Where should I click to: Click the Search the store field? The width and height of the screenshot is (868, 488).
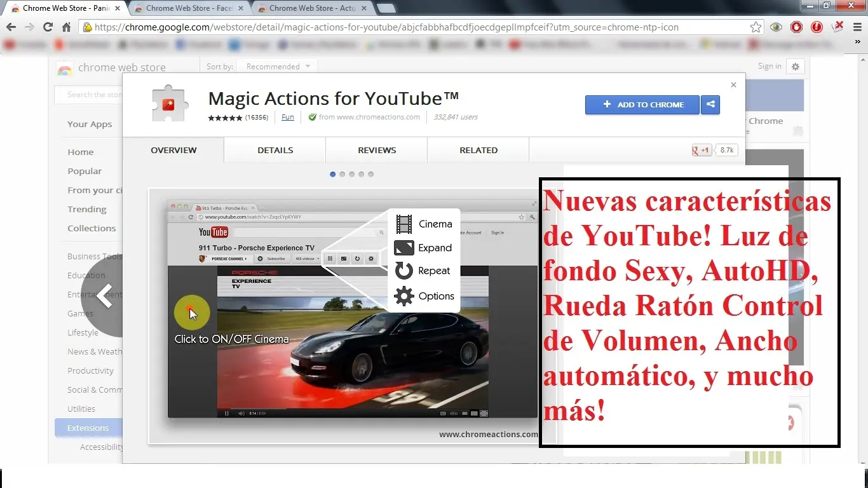pyautogui.click(x=88, y=95)
